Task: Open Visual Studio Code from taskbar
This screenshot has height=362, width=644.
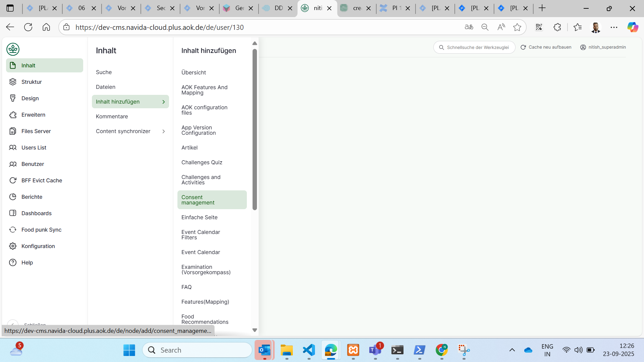Action: click(x=309, y=350)
